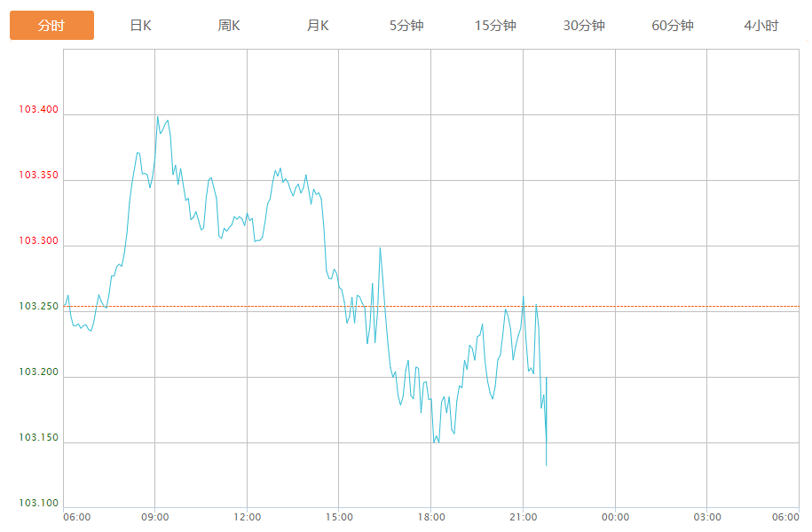Select the 分时 tab
Image resolution: width=812 pixels, height=532 pixels.
pos(51,26)
